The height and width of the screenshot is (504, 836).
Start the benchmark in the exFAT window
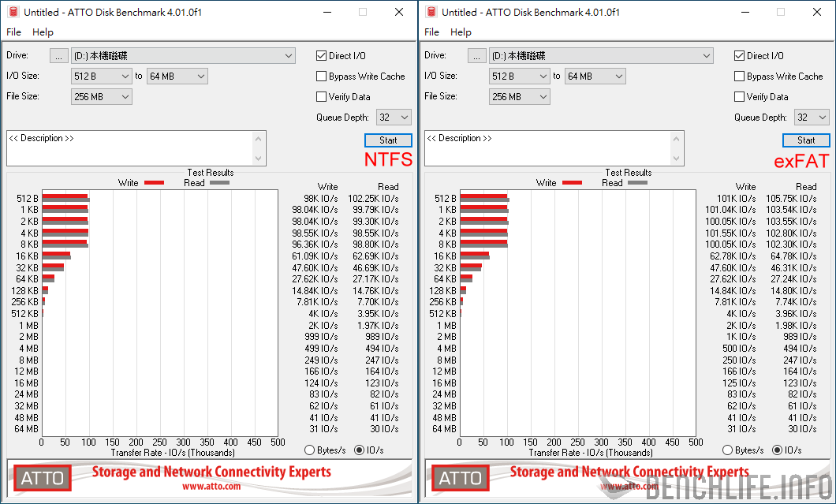(x=806, y=140)
